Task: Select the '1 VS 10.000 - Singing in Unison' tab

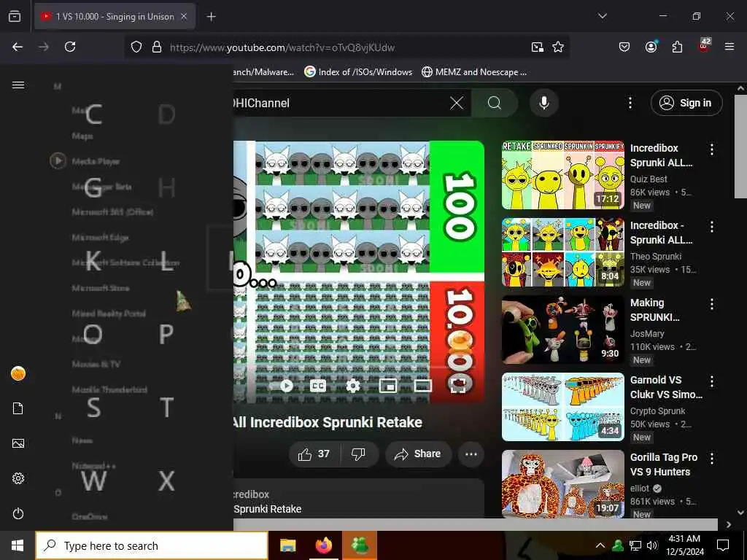Action: coord(115,16)
